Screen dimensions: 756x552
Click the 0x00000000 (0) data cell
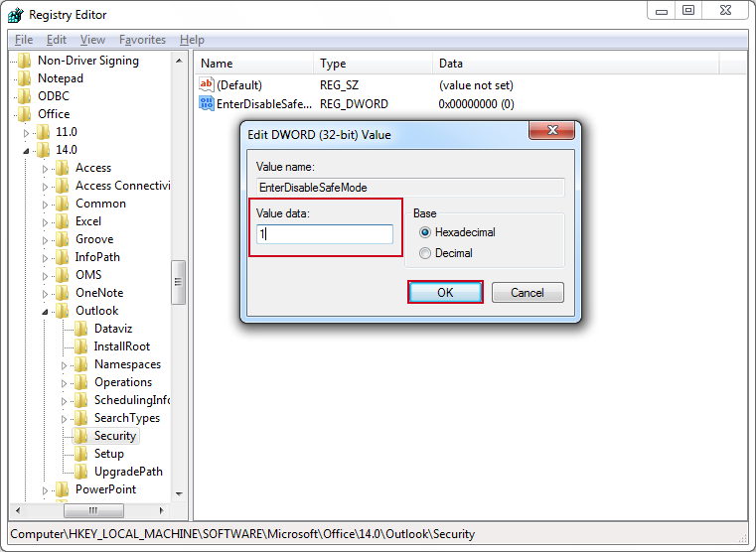tap(477, 104)
